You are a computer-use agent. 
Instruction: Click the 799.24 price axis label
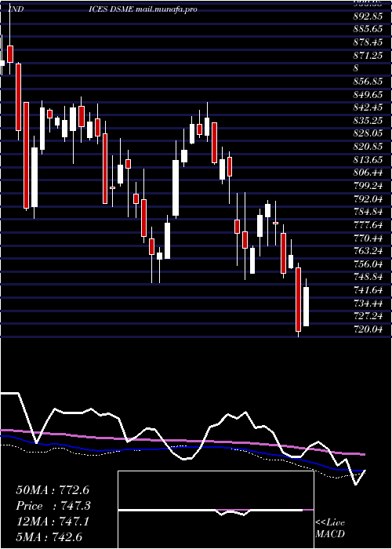tap(368, 186)
